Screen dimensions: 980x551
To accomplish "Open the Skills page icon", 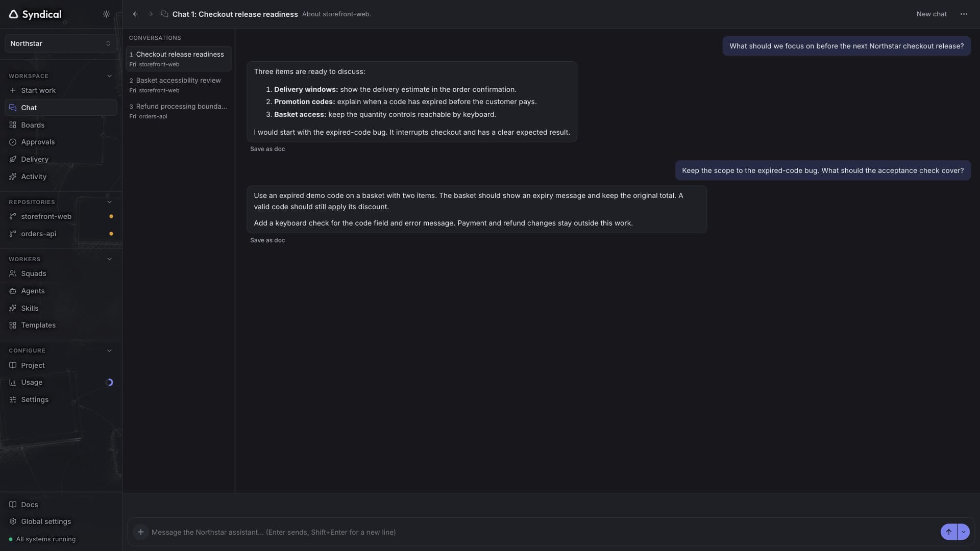I will click(x=13, y=308).
